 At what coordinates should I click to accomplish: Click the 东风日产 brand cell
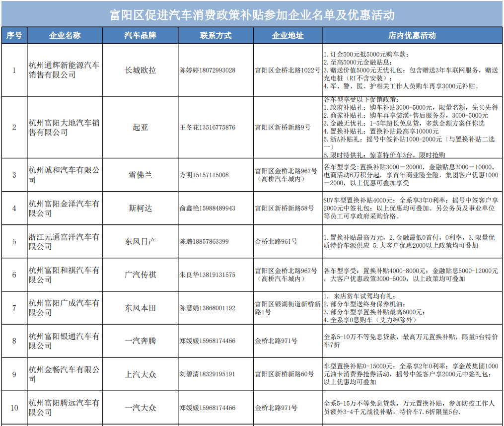140,241
